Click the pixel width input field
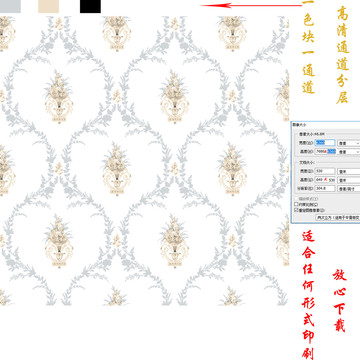360x360 pixels. coord(325,143)
